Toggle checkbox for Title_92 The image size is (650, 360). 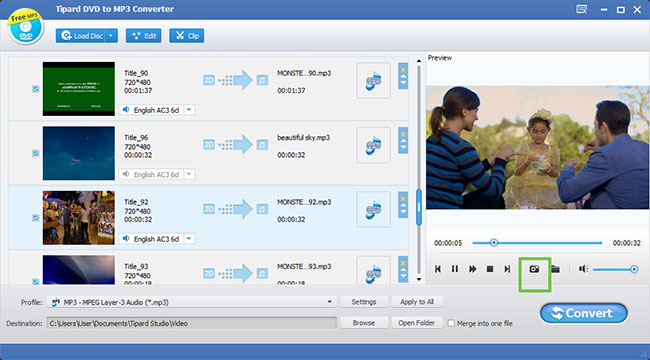[x=36, y=217]
